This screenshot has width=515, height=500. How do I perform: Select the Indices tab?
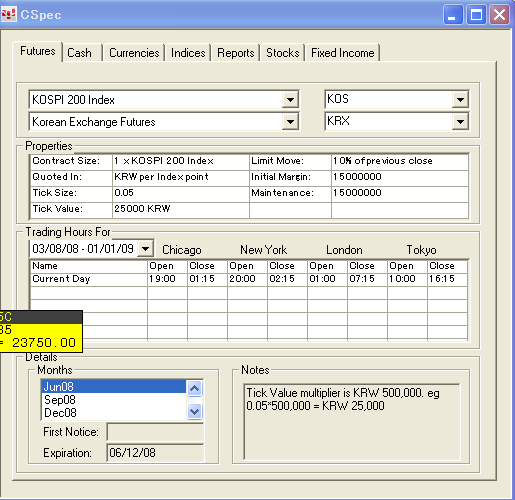coord(188,53)
